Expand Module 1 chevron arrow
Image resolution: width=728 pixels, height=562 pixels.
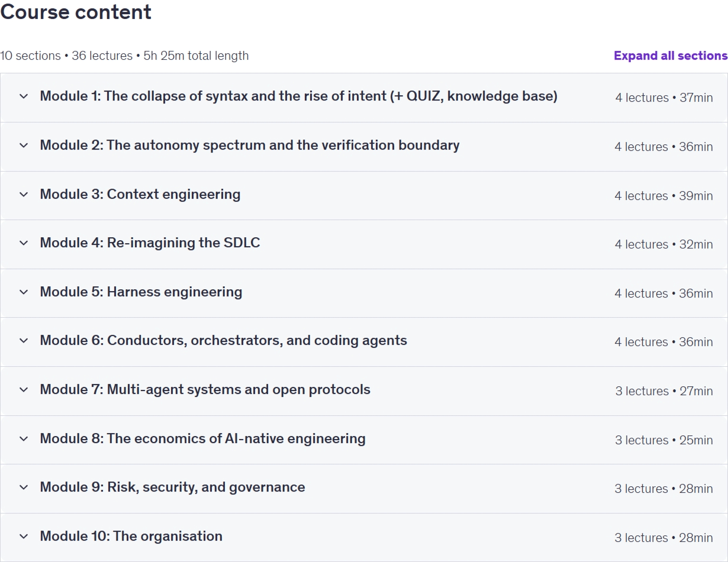[24, 96]
